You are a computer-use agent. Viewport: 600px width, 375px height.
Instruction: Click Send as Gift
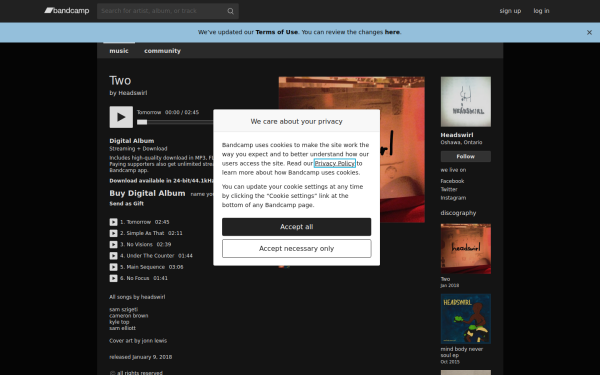pyautogui.click(x=127, y=204)
